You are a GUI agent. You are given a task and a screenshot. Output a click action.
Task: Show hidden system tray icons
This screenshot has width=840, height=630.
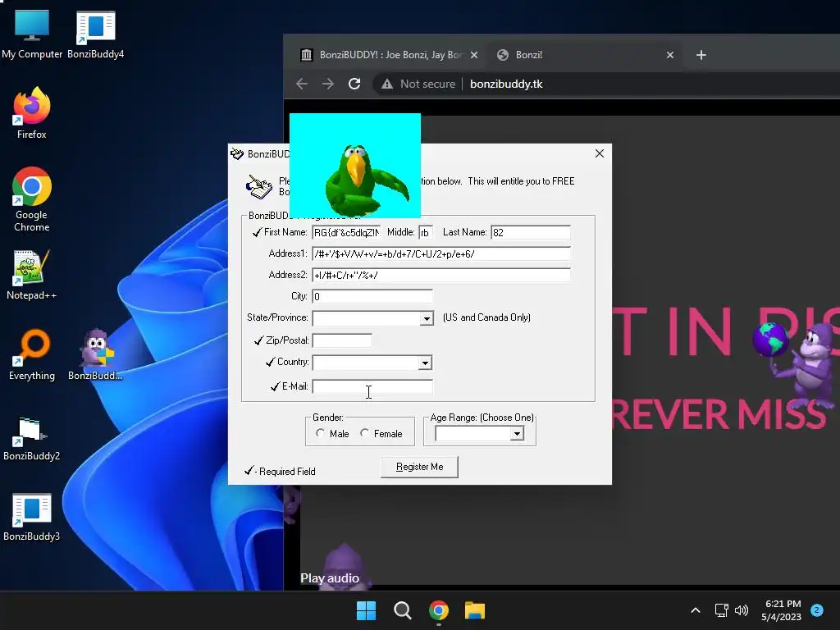tap(696, 610)
